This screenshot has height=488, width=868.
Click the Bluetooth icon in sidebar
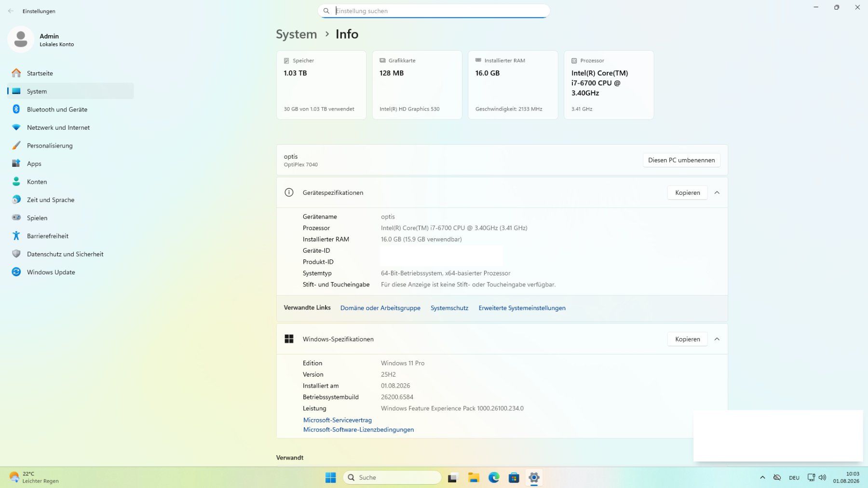(x=16, y=109)
